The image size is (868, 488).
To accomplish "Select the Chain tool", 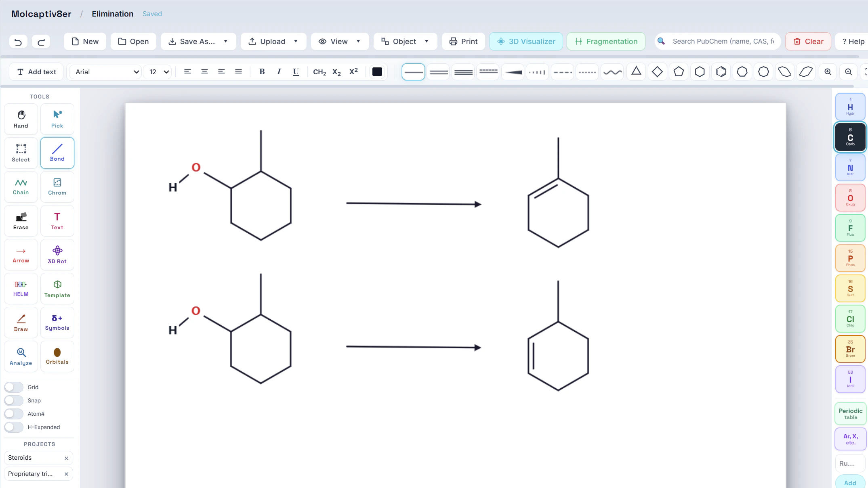I will (x=21, y=187).
